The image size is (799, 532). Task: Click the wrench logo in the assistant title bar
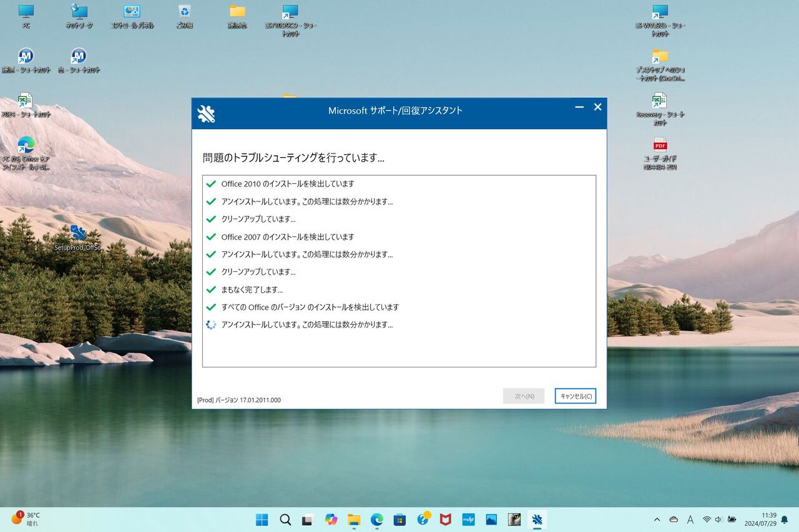coord(206,113)
